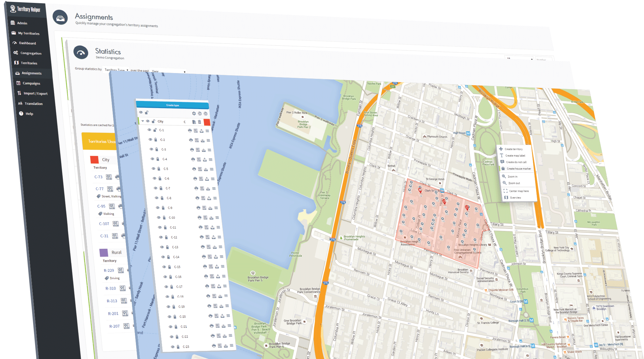Open settings gear in territory panel
644x359 pixels.
(x=194, y=114)
